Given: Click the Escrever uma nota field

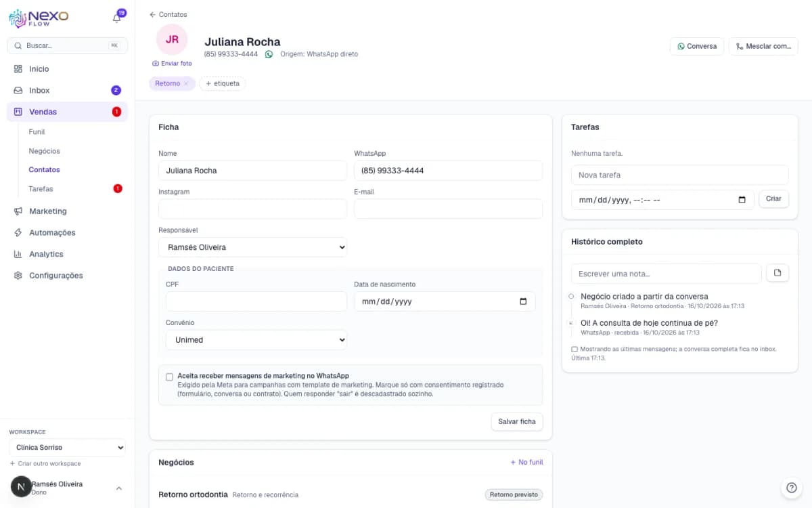Looking at the screenshot, I should tap(667, 274).
